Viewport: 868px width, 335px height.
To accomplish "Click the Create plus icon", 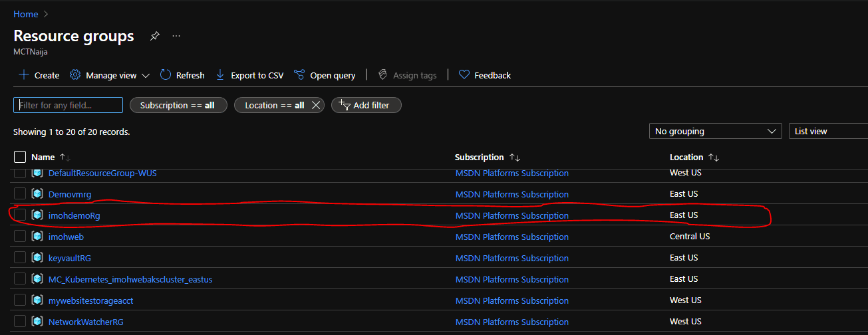I will [23, 75].
